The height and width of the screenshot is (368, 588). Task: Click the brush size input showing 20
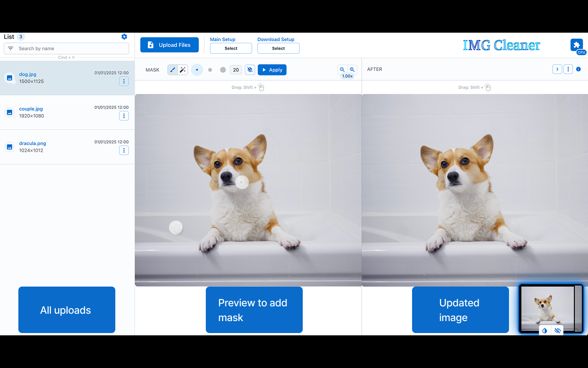pos(236,69)
